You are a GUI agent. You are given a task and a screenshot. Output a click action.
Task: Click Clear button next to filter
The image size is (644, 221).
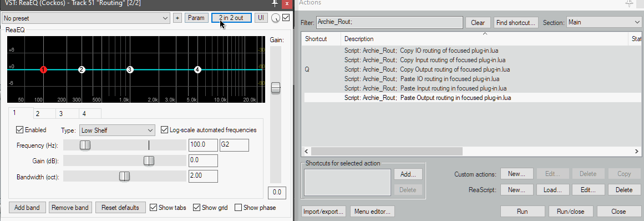(478, 23)
